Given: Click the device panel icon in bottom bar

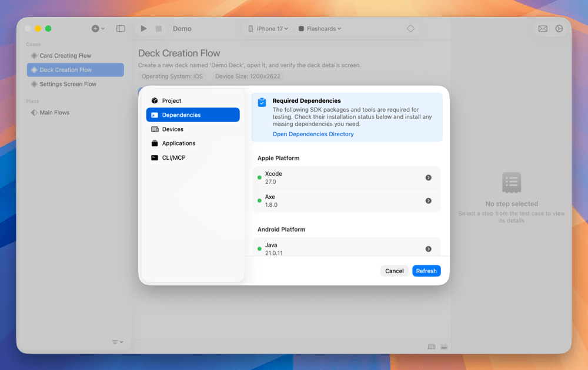Looking at the screenshot, I should pyautogui.click(x=431, y=347).
